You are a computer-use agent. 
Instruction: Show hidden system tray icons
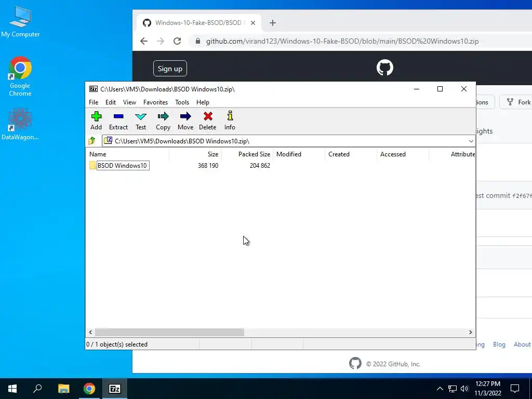(440, 389)
